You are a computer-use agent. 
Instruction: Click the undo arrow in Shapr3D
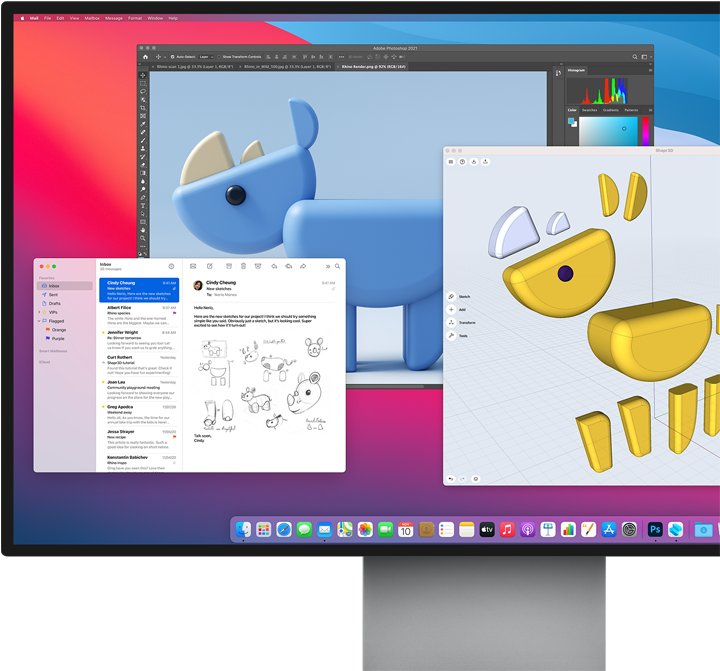point(451,479)
